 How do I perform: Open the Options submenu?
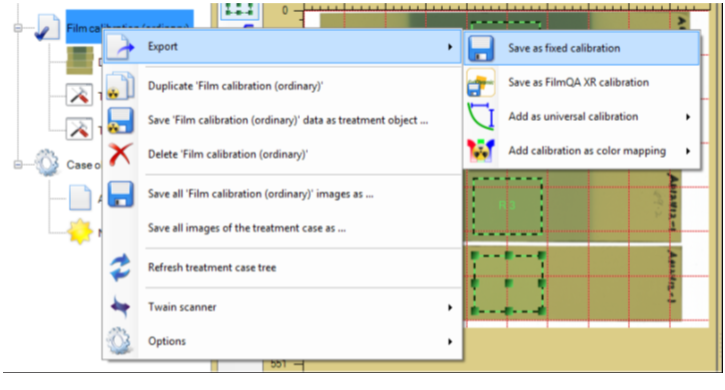(x=283, y=341)
